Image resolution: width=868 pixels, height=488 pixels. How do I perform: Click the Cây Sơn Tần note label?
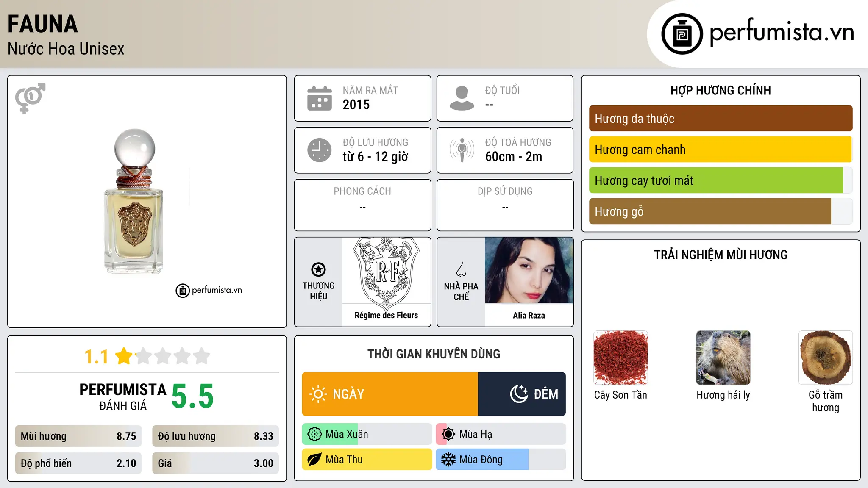pos(620,395)
